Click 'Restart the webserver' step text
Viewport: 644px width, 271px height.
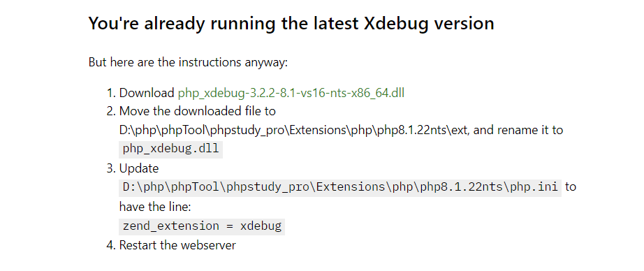coord(177,246)
